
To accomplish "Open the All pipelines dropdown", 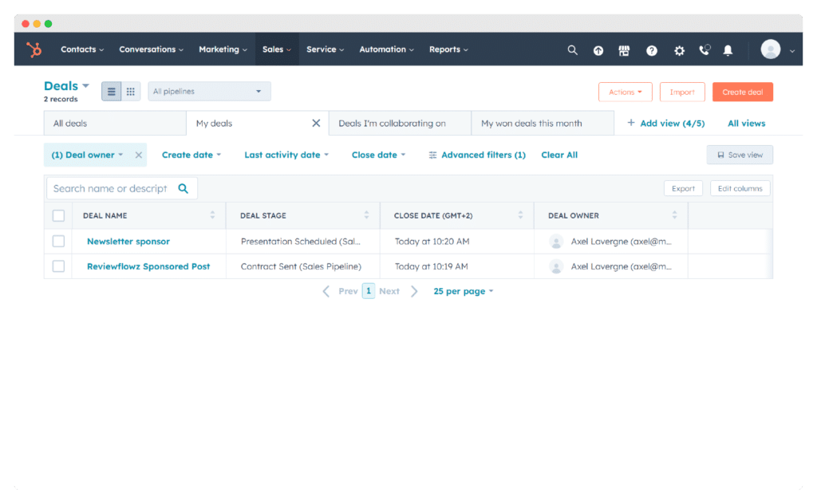I will click(x=208, y=91).
